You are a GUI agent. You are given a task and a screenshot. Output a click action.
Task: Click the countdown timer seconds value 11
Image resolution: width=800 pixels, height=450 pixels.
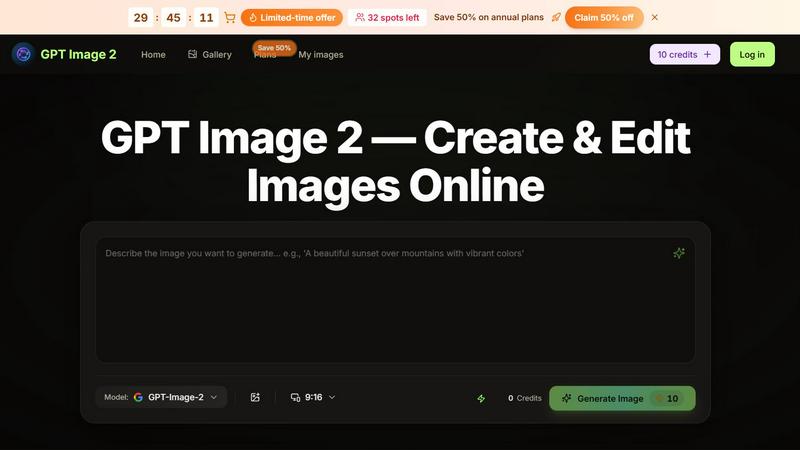click(x=206, y=18)
